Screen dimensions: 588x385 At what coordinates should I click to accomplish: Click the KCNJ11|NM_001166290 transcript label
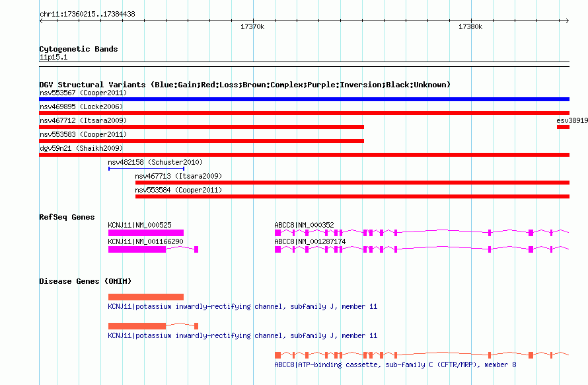[x=145, y=241]
